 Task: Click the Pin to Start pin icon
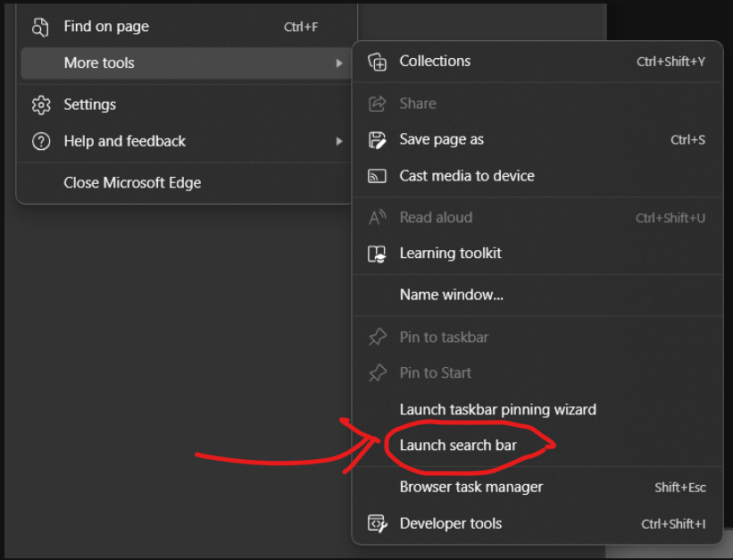pyautogui.click(x=378, y=372)
